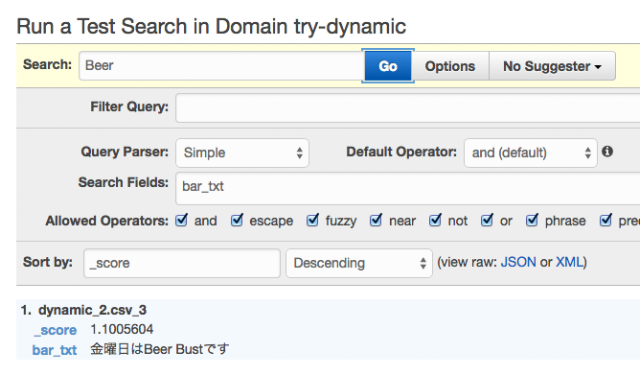Disable the 'not' operator checkbox
This screenshot has width=640, height=376.
pyautogui.click(x=435, y=220)
